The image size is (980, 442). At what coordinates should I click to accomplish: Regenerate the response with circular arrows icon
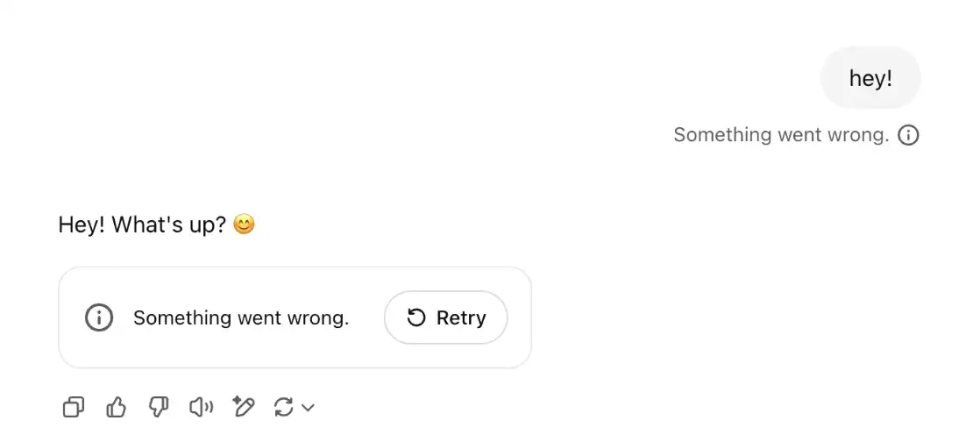pyautogui.click(x=284, y=408)
